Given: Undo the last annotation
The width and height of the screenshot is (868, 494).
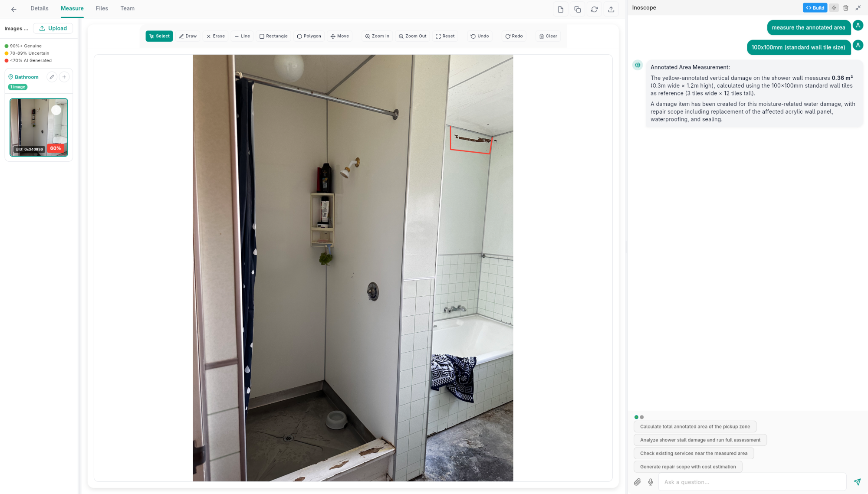Looking at the screenshot, I should coord(479,36).
